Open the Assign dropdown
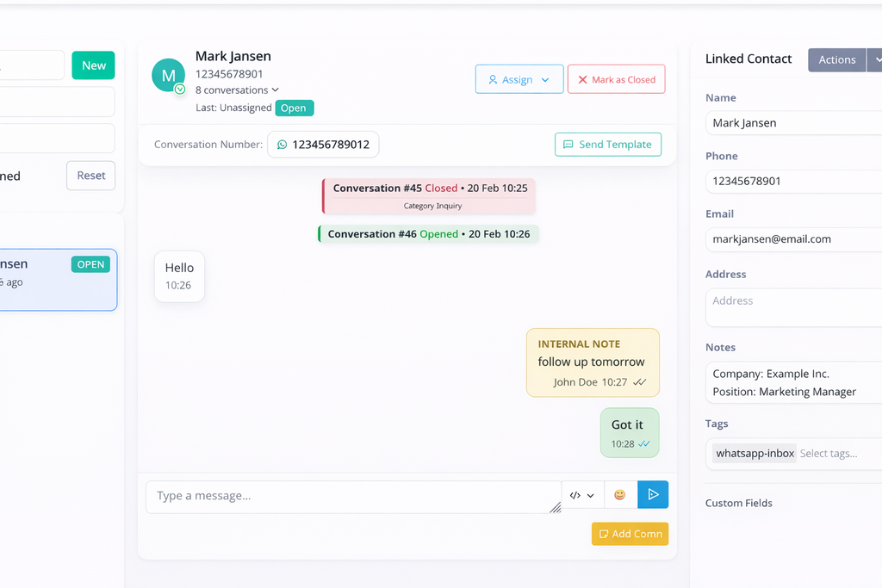This screenshot has height=588, width=882. click(519, 79)
